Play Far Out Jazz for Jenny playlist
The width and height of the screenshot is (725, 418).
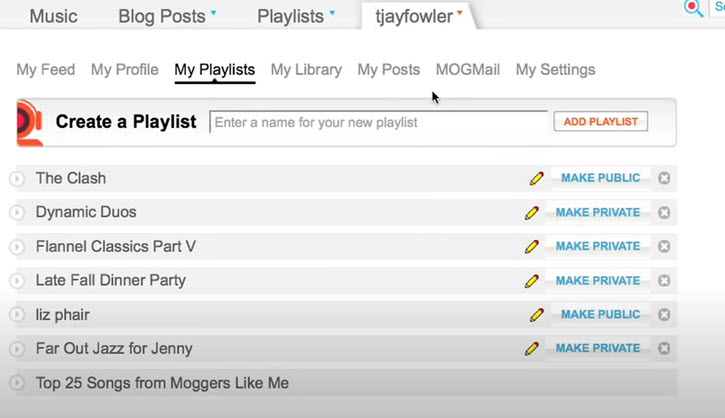[17, 349]
